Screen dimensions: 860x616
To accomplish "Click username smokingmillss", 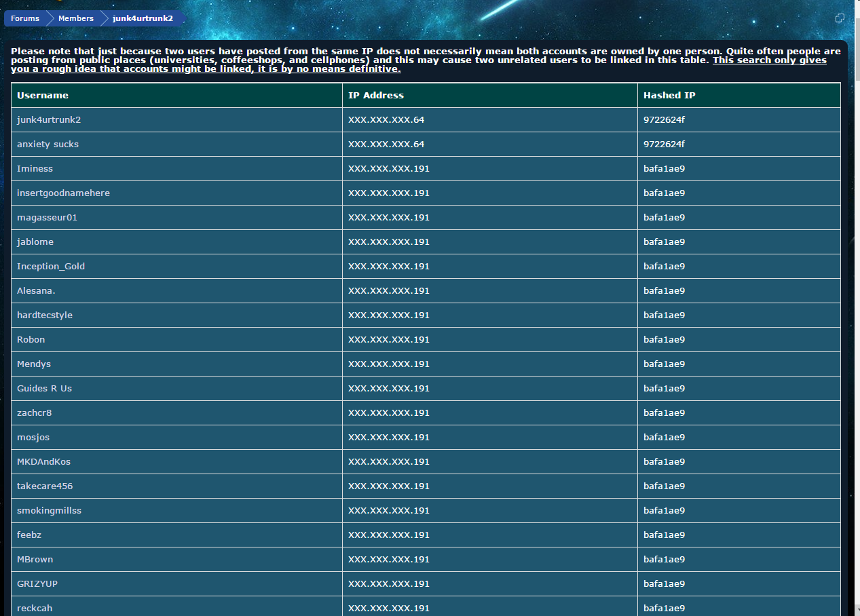I will click(x=49, y=511).
